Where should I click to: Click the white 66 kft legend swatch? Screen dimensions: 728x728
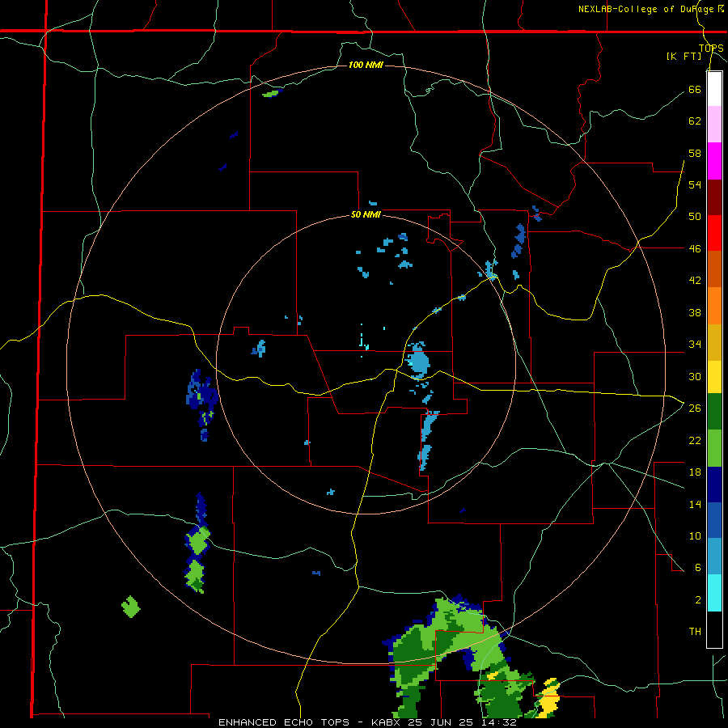(x=714, y=89)
